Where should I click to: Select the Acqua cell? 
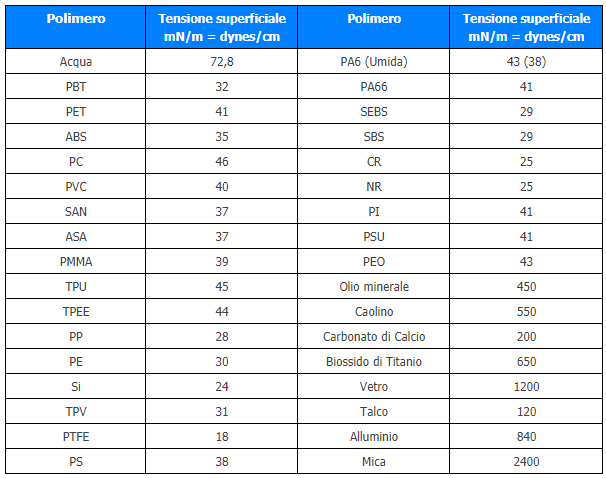pos(76,61)
